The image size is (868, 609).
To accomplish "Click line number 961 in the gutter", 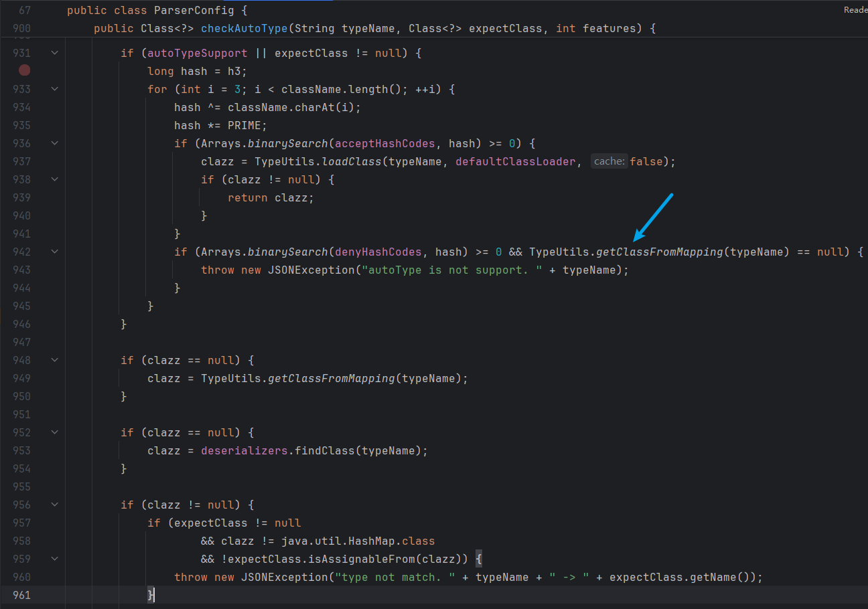I will 21,595.
